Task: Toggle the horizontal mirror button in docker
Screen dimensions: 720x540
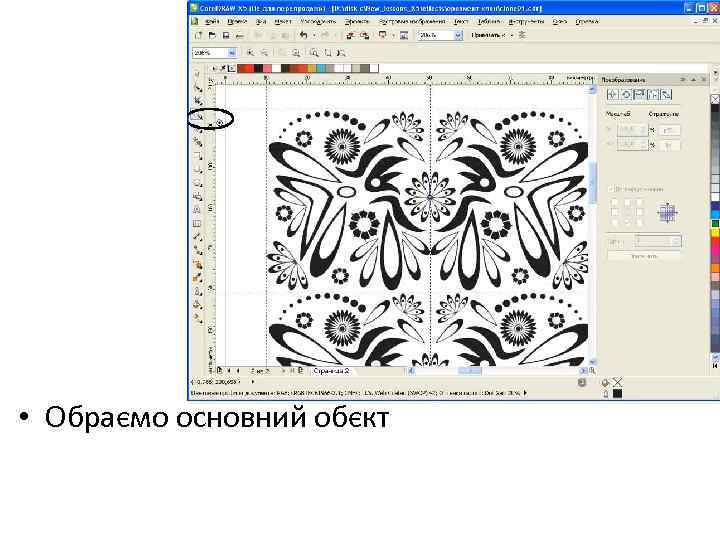Action: pyautogui.click(x=669, y=130)
